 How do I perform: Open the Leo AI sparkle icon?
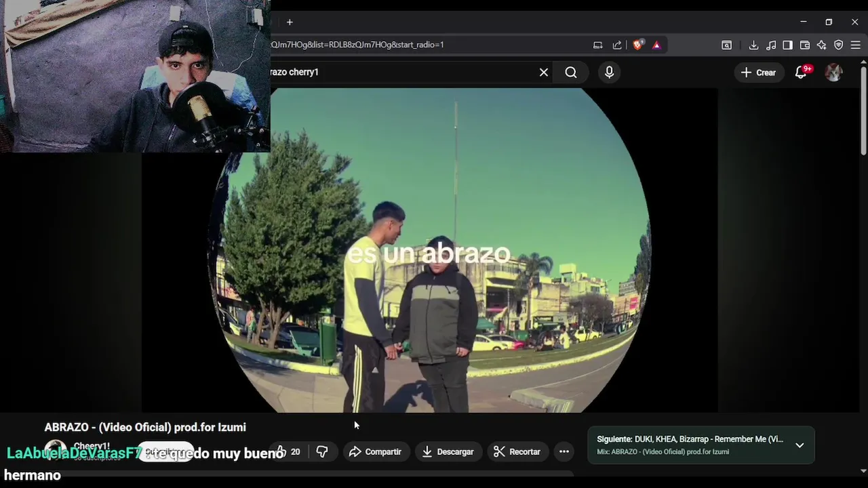click(x=821, y=45)
